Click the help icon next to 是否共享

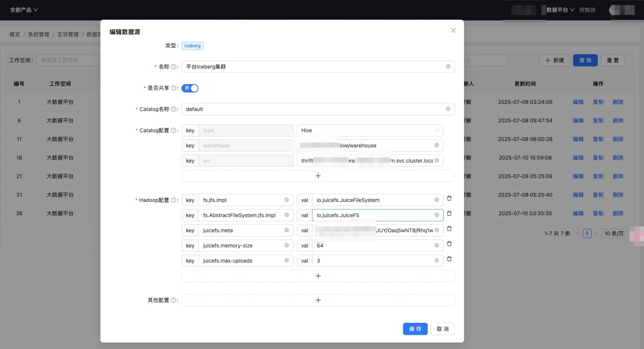point(174,88)
